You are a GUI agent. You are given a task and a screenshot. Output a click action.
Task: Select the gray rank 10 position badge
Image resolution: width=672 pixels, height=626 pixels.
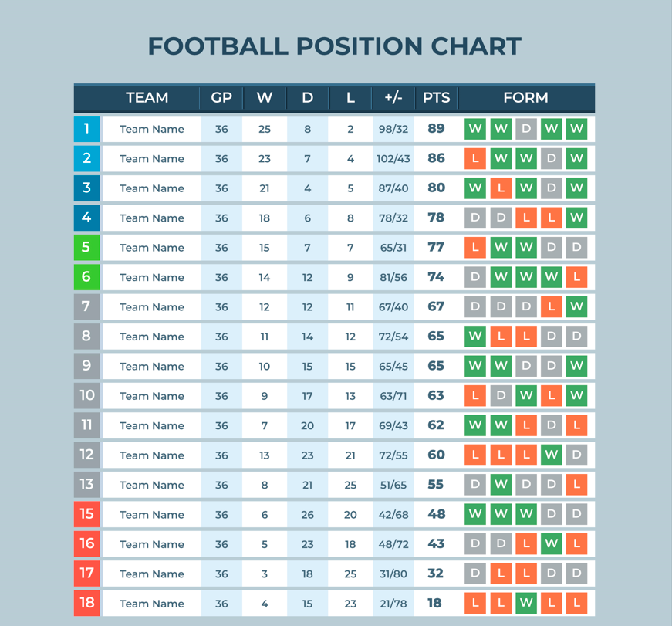pos(86,395)
